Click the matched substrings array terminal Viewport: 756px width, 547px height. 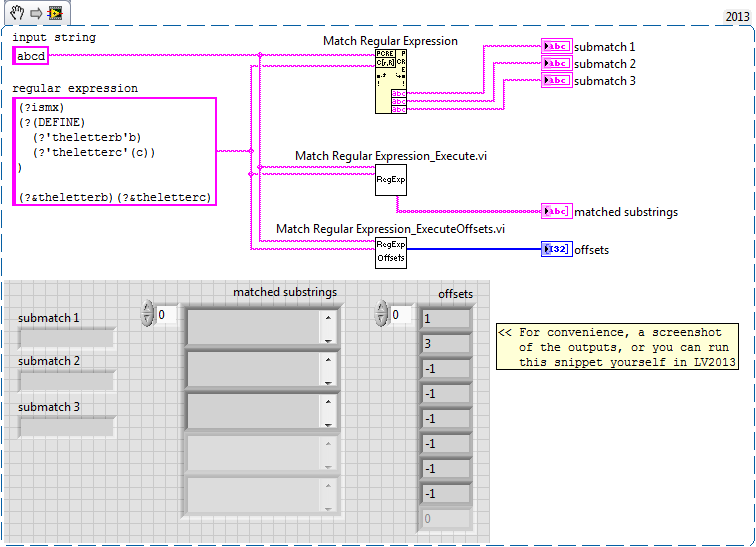click(x=556, y=211)
